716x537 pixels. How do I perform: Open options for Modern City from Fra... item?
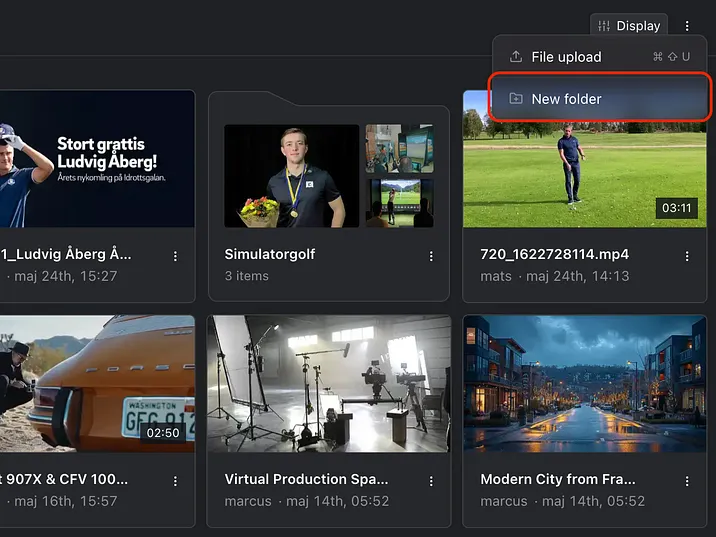click(x=687, y=481)
